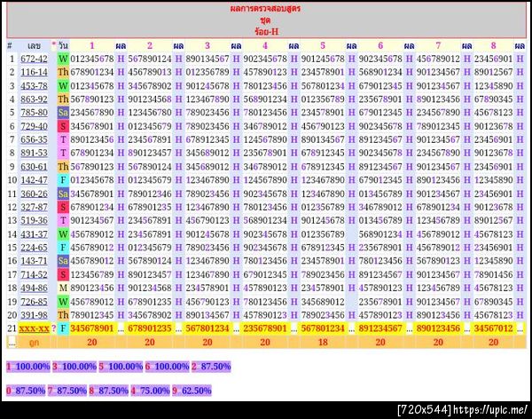Click the '2 87.50%' badge
The height and width of the screenshot is (419, 532).
click(211, 367)
